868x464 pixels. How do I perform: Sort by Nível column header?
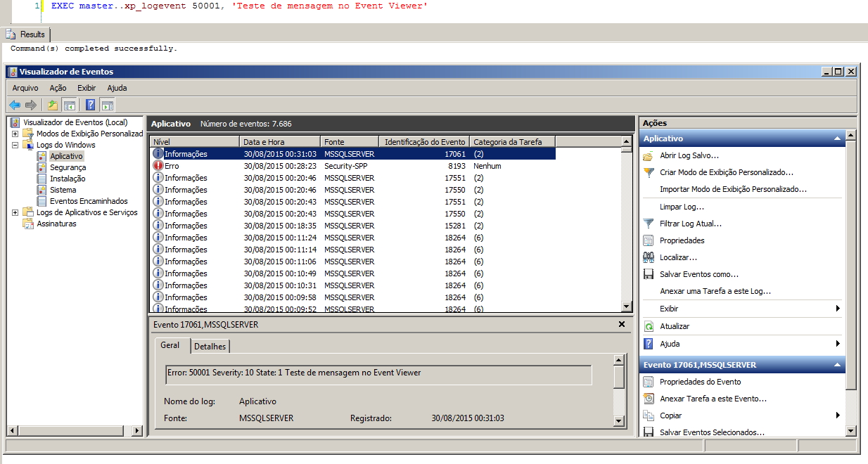click(x=194, y=141)
